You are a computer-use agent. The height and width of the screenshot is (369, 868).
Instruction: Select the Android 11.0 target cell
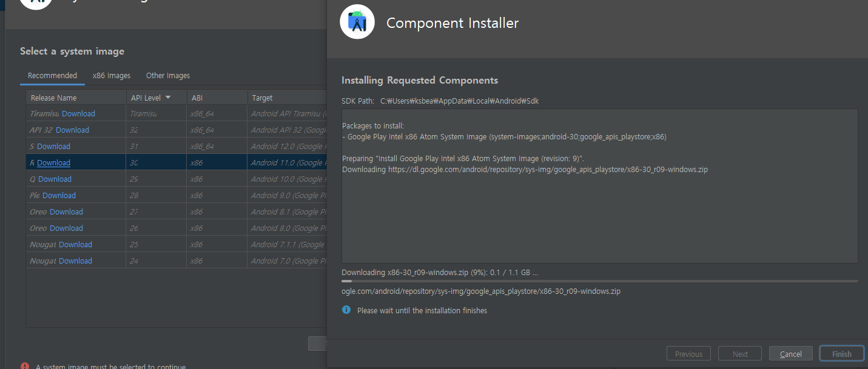point(287,162)
